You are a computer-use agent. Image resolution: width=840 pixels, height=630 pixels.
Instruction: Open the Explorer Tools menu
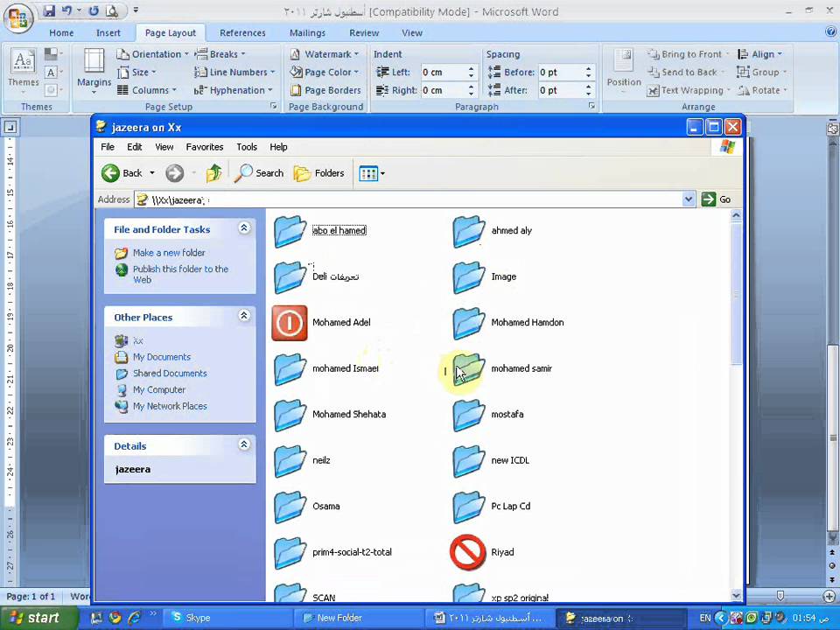(x=247, y=147)
